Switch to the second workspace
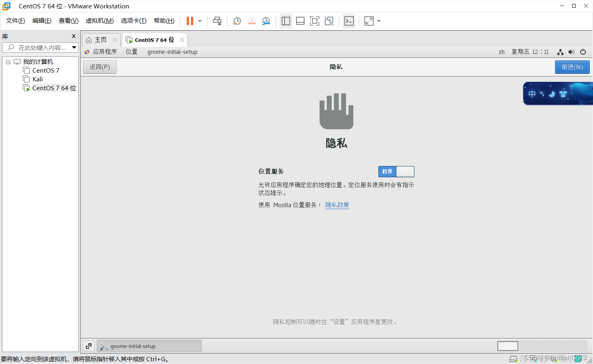Viewport: 593px width, 364px height. coord(530,346)
